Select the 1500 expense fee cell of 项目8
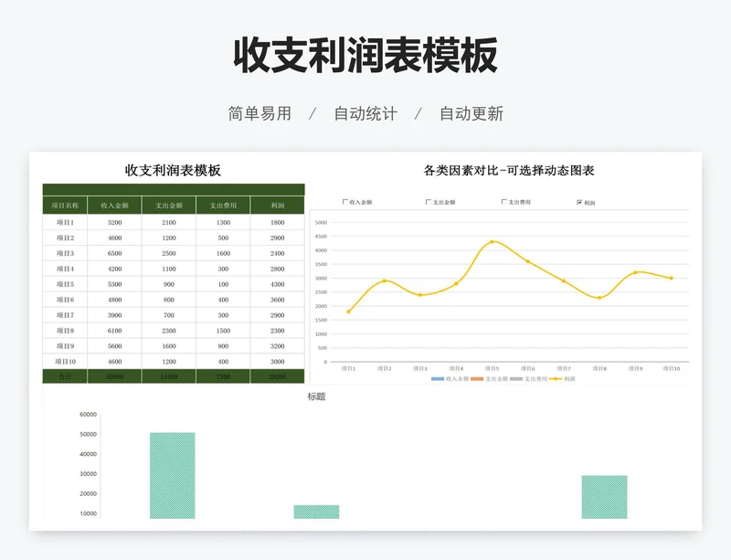Screen dimensions: 731x560 (x=223, y=331)
